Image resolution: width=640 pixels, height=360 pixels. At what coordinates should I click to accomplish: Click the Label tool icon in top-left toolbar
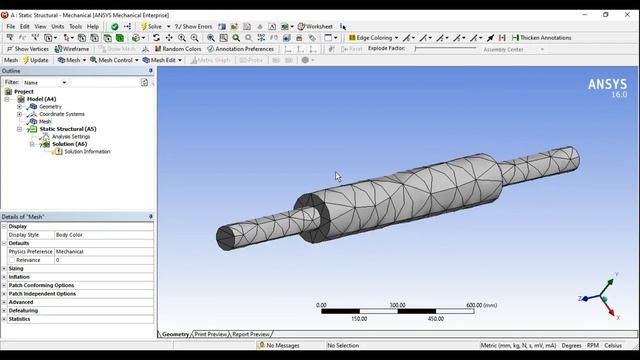tap(9, 38)
